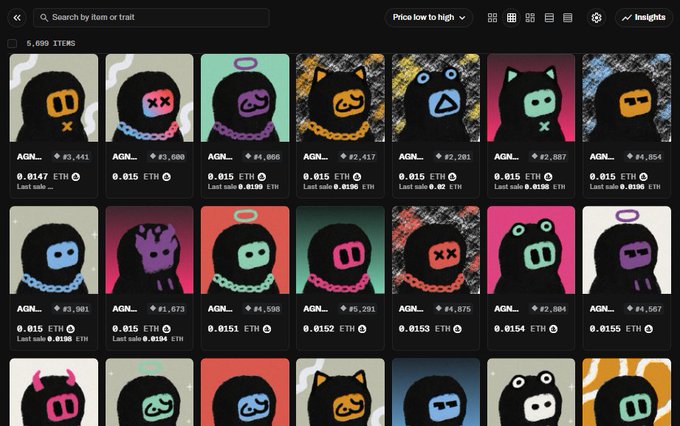Click the #3,441 rarity rank badge
Image resolution: width=680 pixels, height=426 pixels.
72,157
